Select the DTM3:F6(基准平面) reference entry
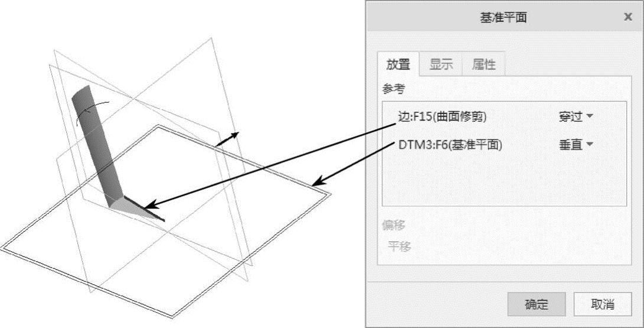 [x=450, y=145]
